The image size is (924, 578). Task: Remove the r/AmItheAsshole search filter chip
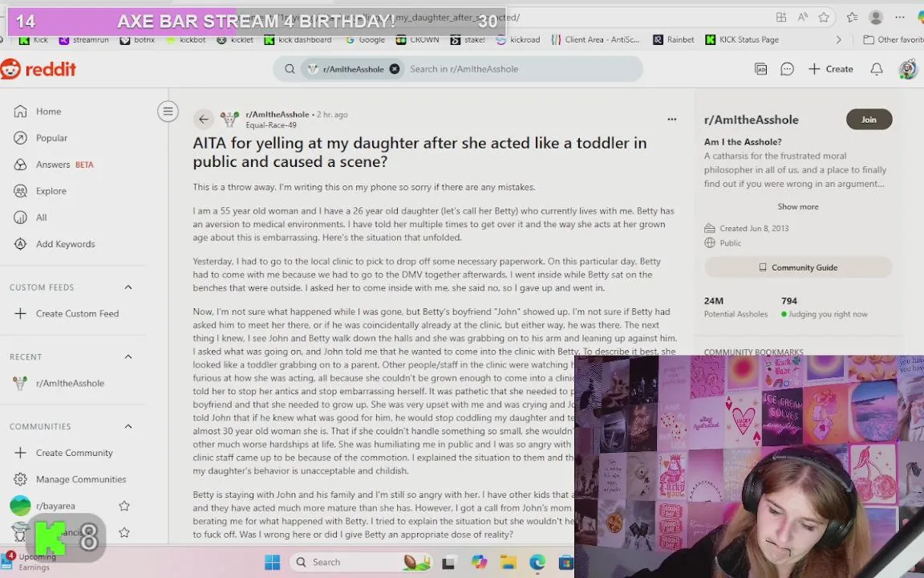(x=395, y=69)
